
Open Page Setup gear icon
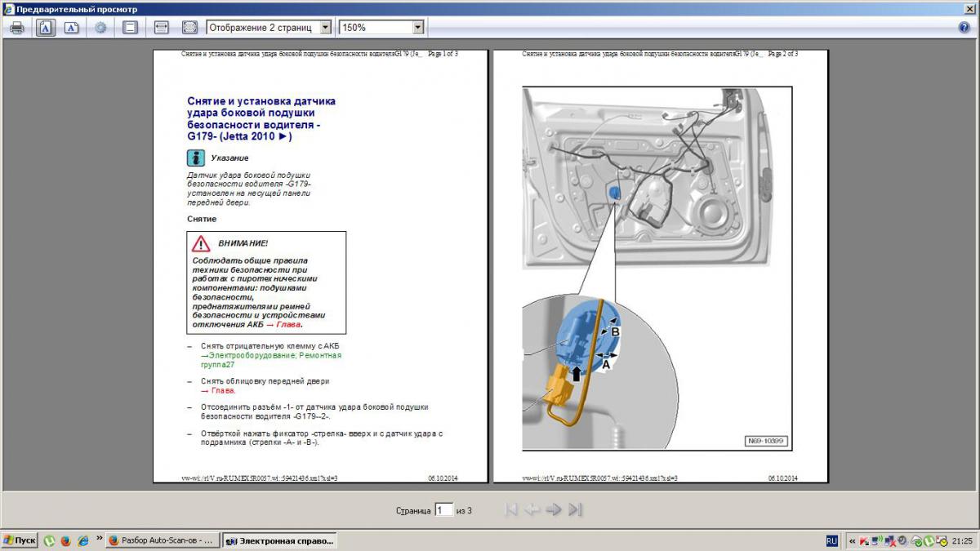pyautogui.click(x=100, y=27)
